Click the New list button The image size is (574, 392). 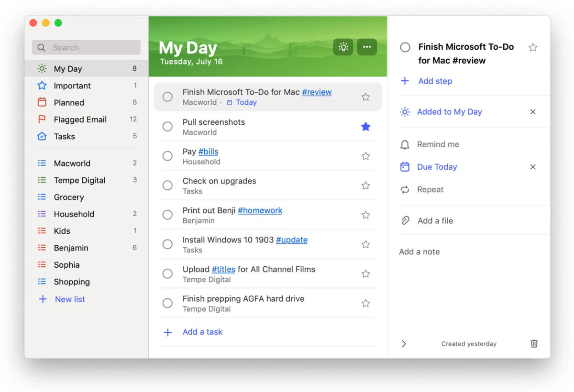(x=70, y=299)
